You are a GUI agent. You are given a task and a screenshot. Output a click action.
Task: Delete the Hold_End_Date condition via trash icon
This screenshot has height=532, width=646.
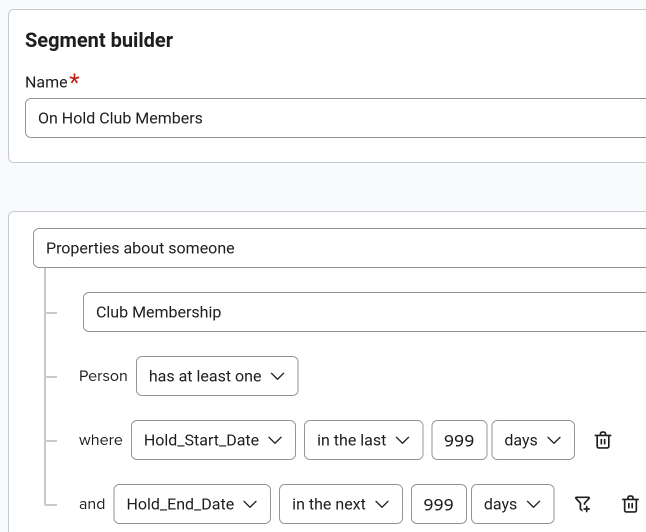pyautogui.click(x=630, y=504)
